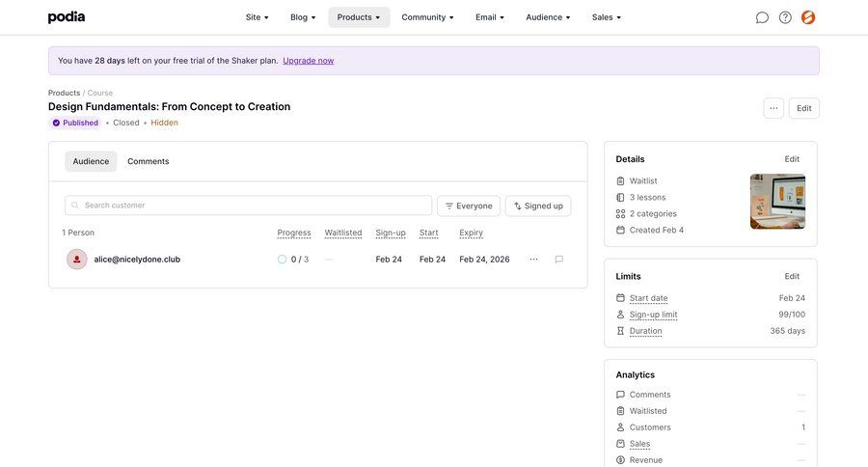Image resolution: width=868 pixels, height=467 pixels.
Task: Click the person icon beside Sign-up limit
Action: [x=620, y=315]
